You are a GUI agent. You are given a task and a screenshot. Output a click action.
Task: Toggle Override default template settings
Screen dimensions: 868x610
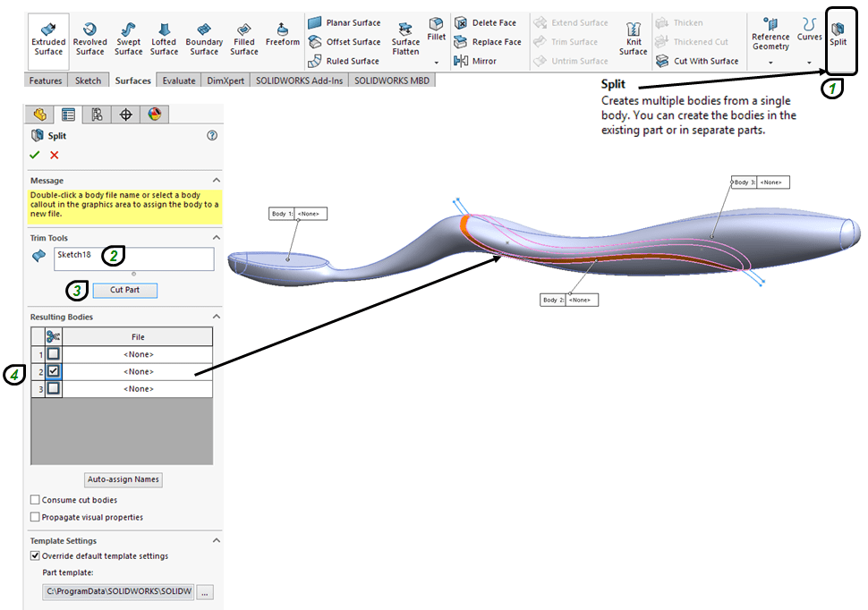point(36,556)
